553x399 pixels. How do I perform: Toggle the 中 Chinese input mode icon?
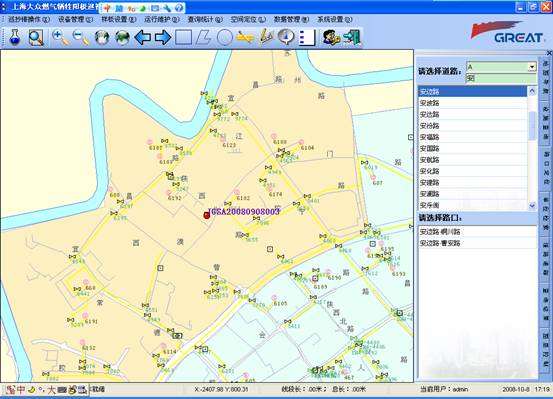tap(21, 390)
